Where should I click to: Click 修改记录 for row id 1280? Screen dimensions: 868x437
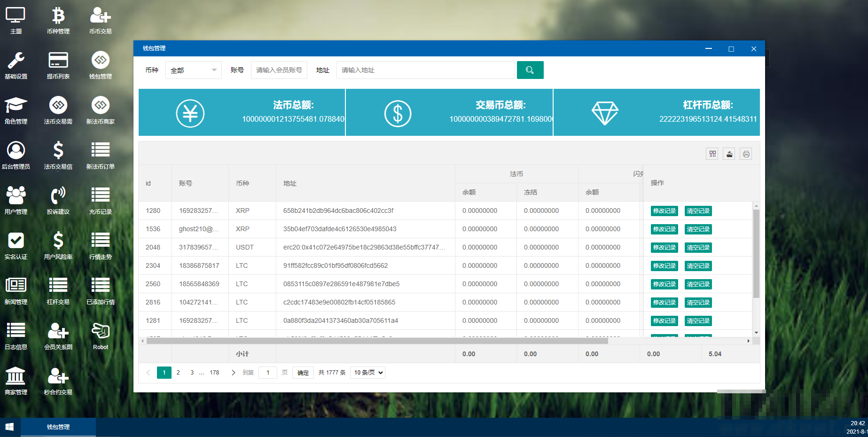(x=664, y=211)
